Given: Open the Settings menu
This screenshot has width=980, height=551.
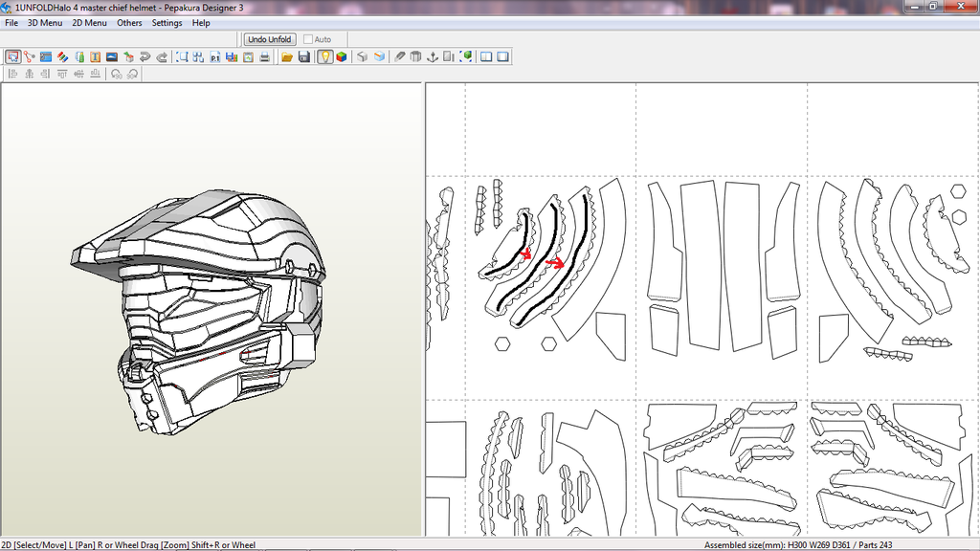Looking at the screenshot, I should [x=167, y=23].
